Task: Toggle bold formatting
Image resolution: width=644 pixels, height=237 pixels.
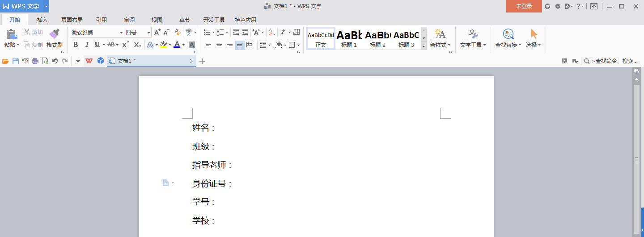Action: click(x=76, y=45)
